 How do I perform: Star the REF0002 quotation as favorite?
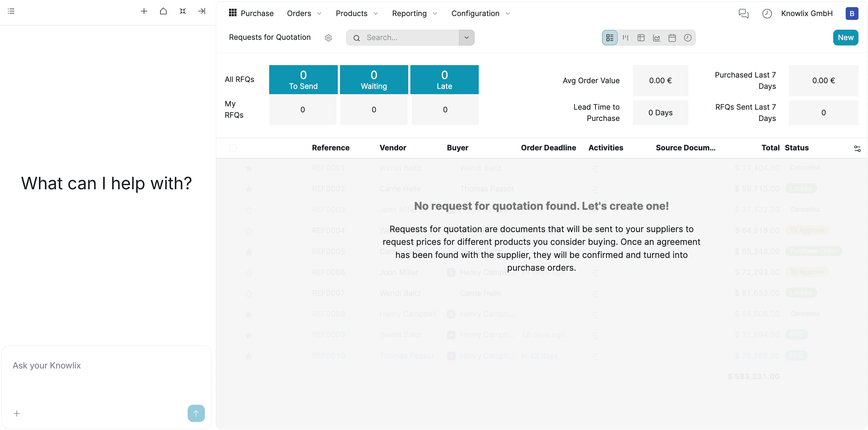[x=249, y=190]
